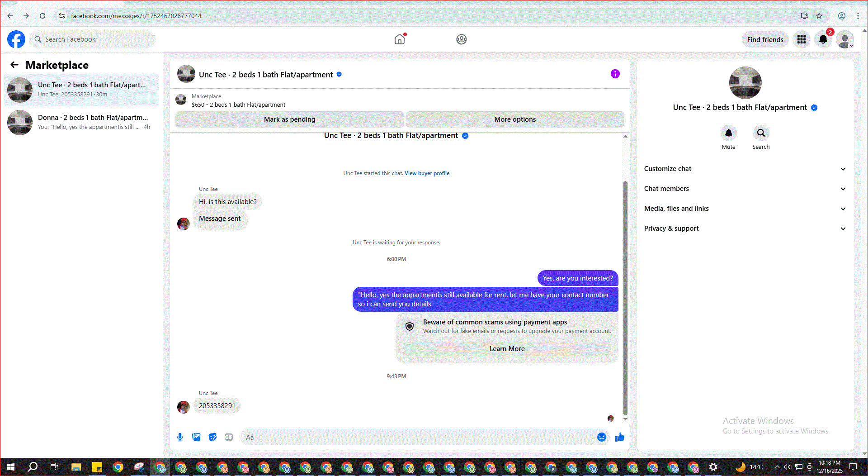This screenshot has width=868, height=476.
Task: Click Learn More on scam warning
Action: coord(507,349)
